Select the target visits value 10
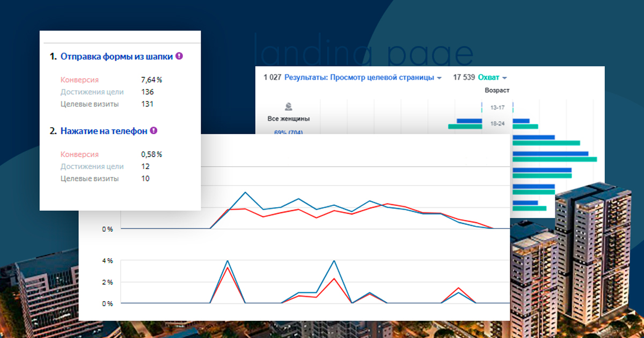The width and height of the screenshot is (644, 338). tap(145, 179)
